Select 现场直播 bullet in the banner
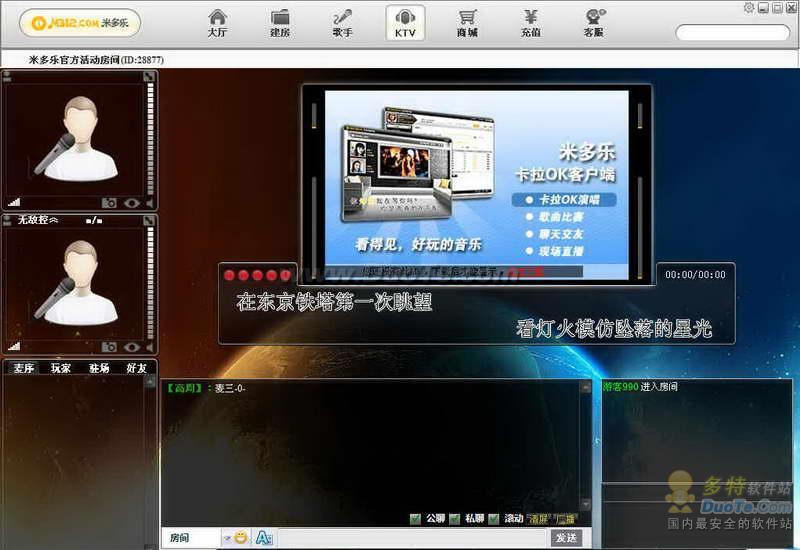The image size is (800, 550). point(555,252)
